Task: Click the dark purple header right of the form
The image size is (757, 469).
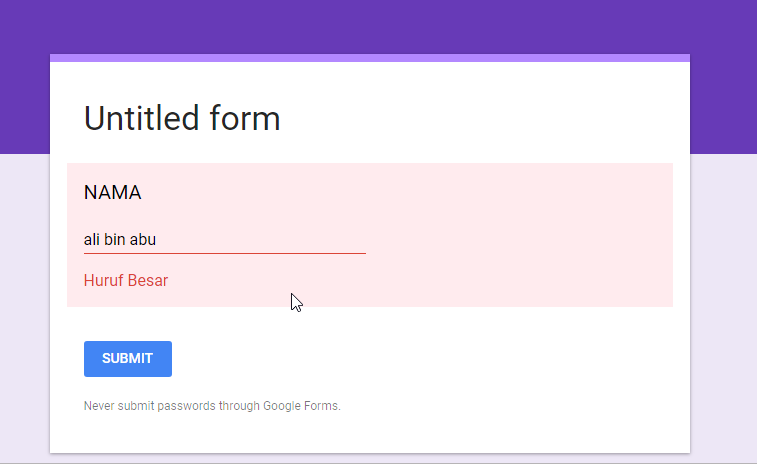Action: (x=722, y=80)
